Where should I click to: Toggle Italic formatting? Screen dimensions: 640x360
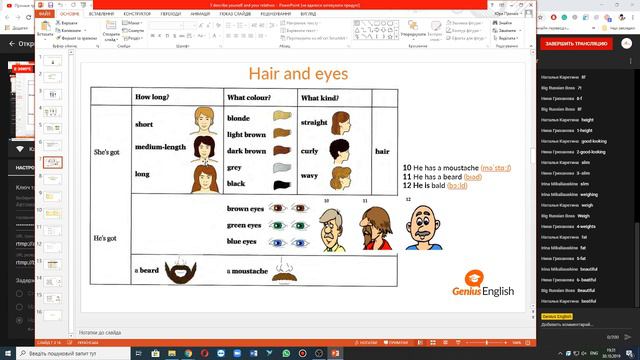[160, 36]
